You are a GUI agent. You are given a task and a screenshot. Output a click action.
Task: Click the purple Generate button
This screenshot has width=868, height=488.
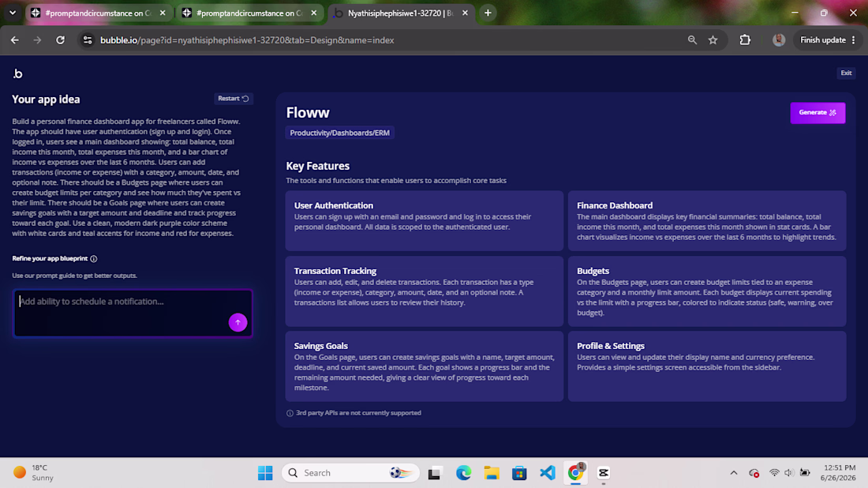817,112
